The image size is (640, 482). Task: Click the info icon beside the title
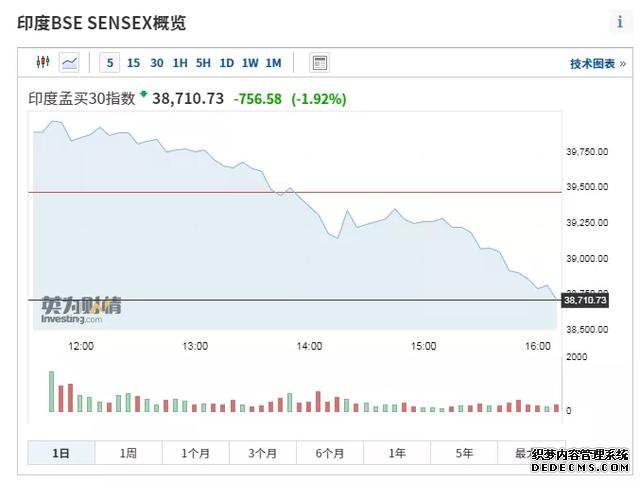[620, 22]
